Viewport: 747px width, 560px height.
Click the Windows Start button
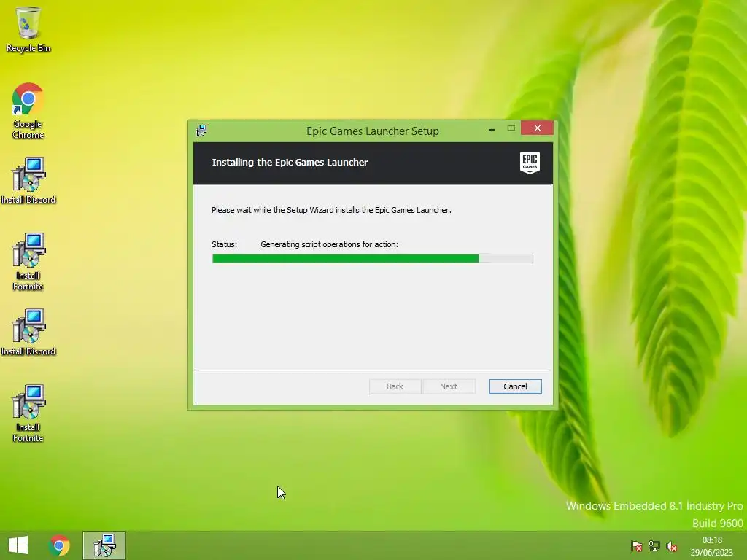point(18,545)
